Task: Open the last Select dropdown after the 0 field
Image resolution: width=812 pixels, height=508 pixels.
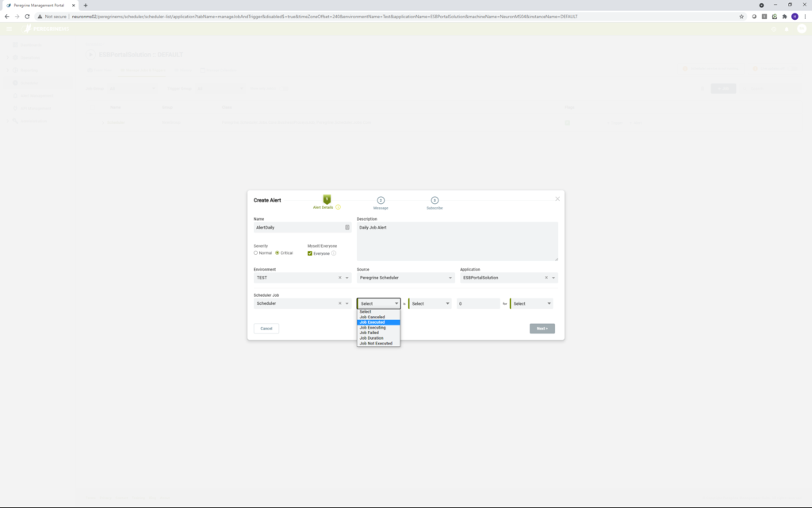Action: (530, 303)
